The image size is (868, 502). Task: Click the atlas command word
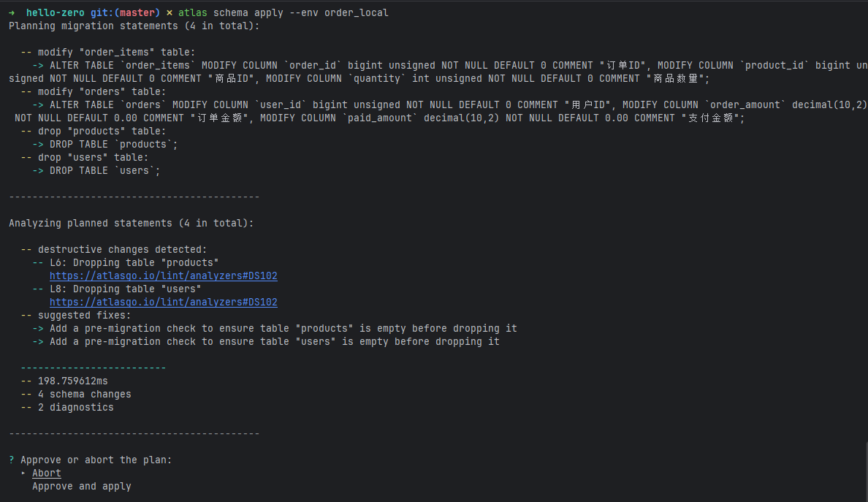(x=193, y=12)
